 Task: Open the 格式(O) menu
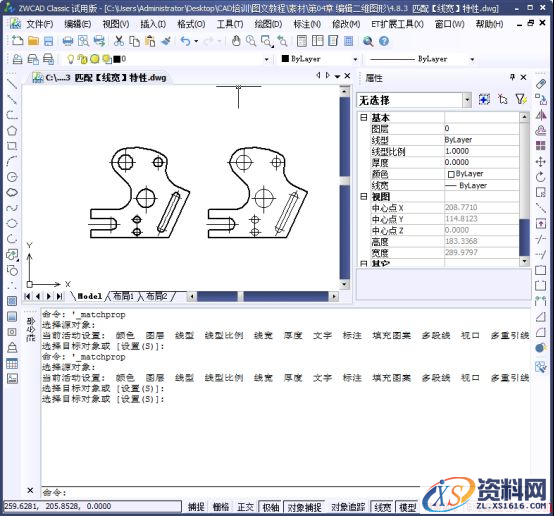tap(191, 24)
